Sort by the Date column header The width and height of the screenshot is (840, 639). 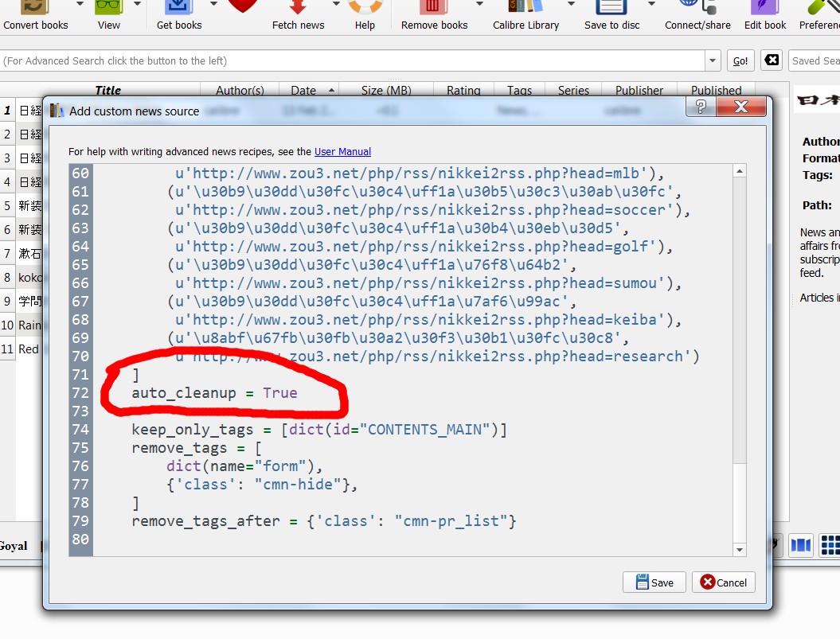(309, 90)
